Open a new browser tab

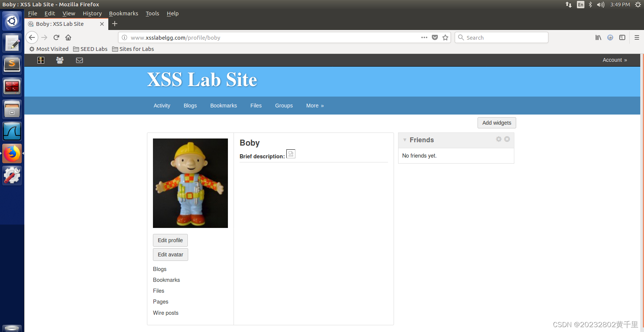point(115,24)
